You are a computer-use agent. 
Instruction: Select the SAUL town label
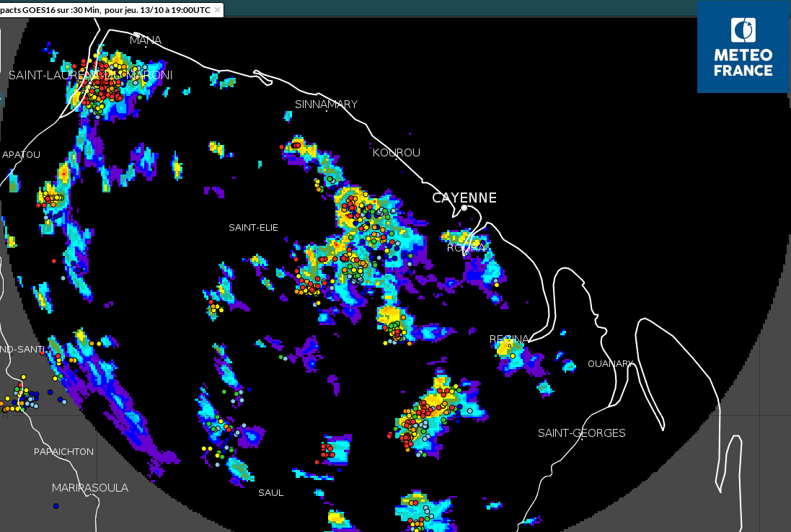[x=270, y=492]
